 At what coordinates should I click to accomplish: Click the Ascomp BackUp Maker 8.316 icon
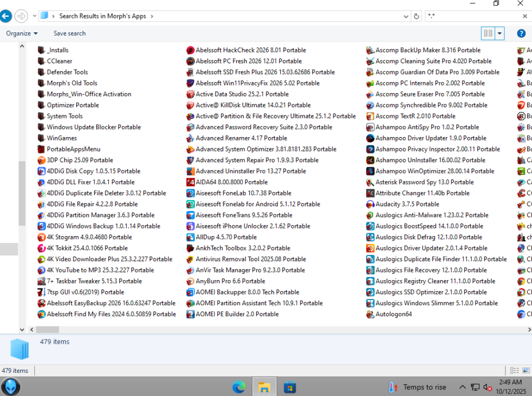pyautogui.click(x=370, y=50)
